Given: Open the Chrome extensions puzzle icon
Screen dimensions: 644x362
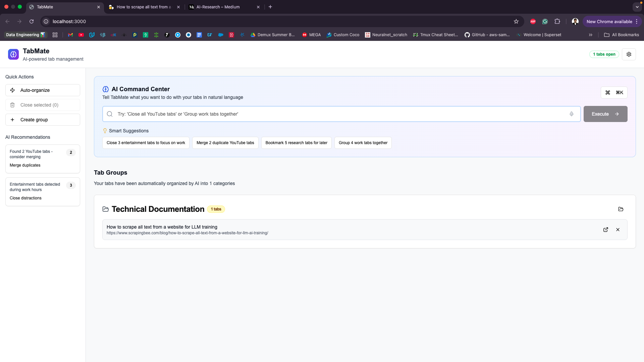Looking at the screenshot, I should coord(557,21).
